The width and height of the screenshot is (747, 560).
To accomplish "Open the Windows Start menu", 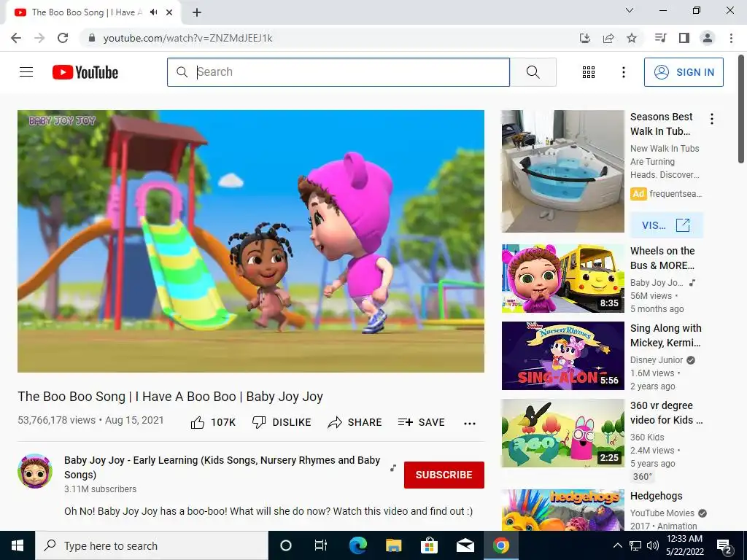I will pyautogui.click(x=18, y=545).
